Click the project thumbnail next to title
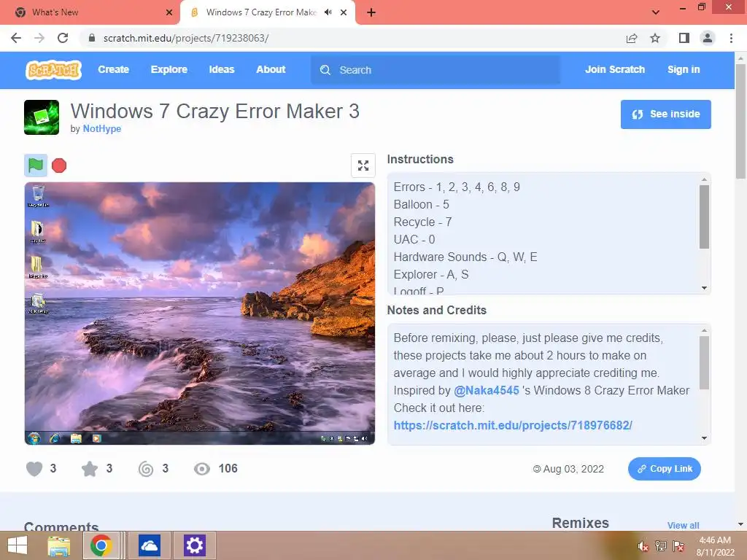Screen dimensions: 747x560 click(x=42, y=117)
